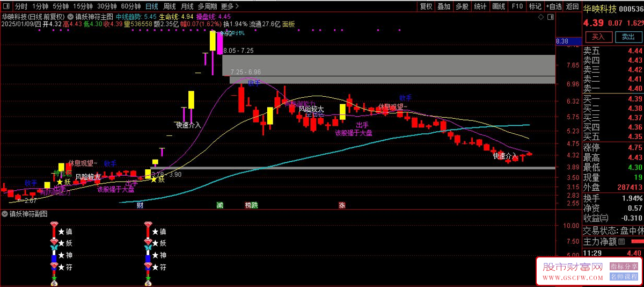Click the 交易状态 status row
644x287 pixels.
pos(613,231)
